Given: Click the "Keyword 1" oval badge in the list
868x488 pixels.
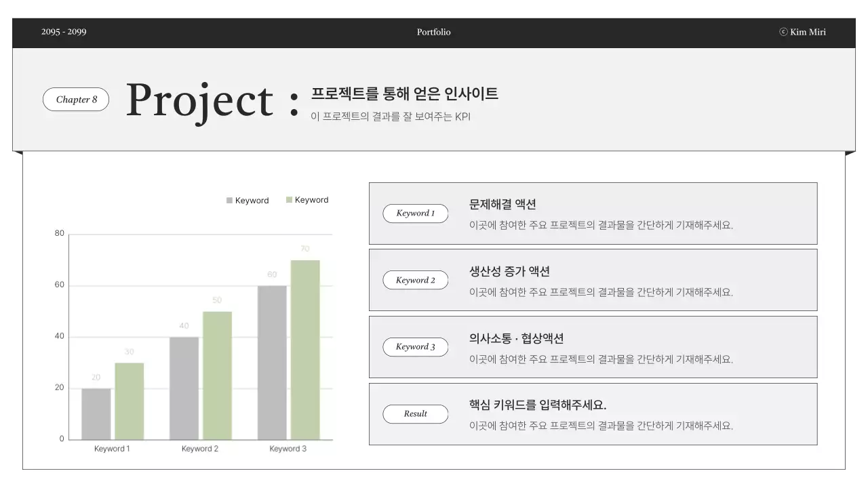Looking at the screenshot, I should (415, 213).
